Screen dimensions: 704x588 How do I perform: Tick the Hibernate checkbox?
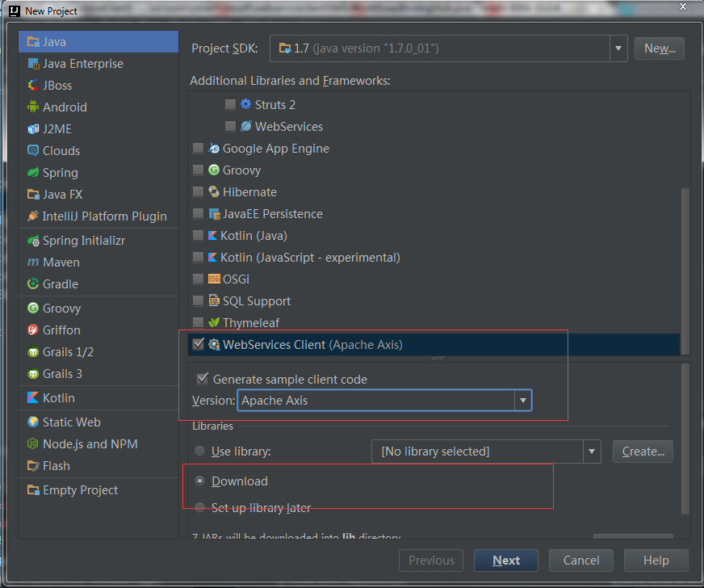[198, 191]
